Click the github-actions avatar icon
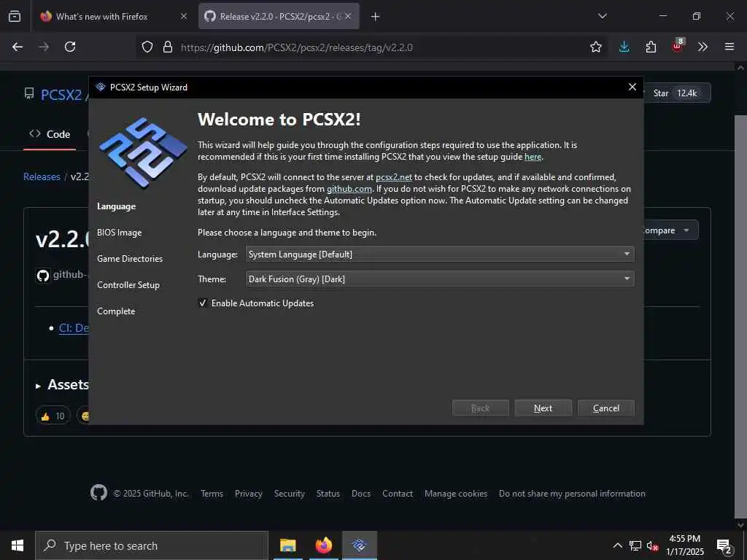The image size is (747, 560). pos(43,275)
